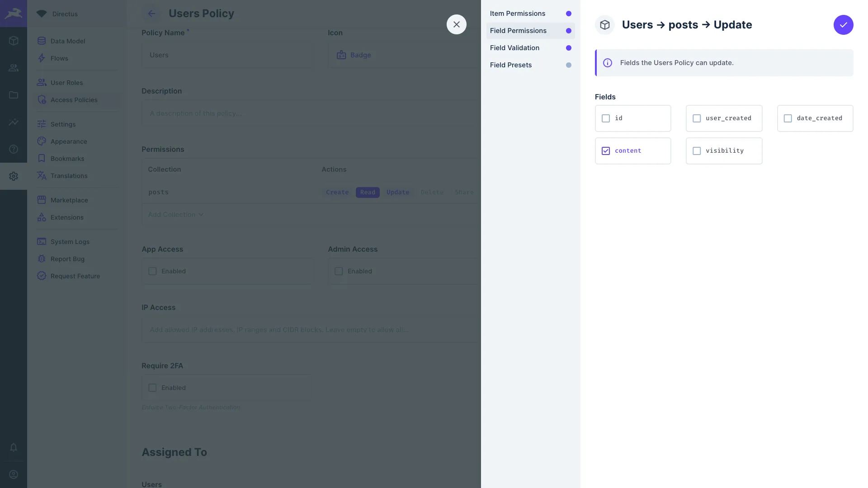868x488 pixels.
Task: Select the Field Validation tab
Action: (514, 47)
